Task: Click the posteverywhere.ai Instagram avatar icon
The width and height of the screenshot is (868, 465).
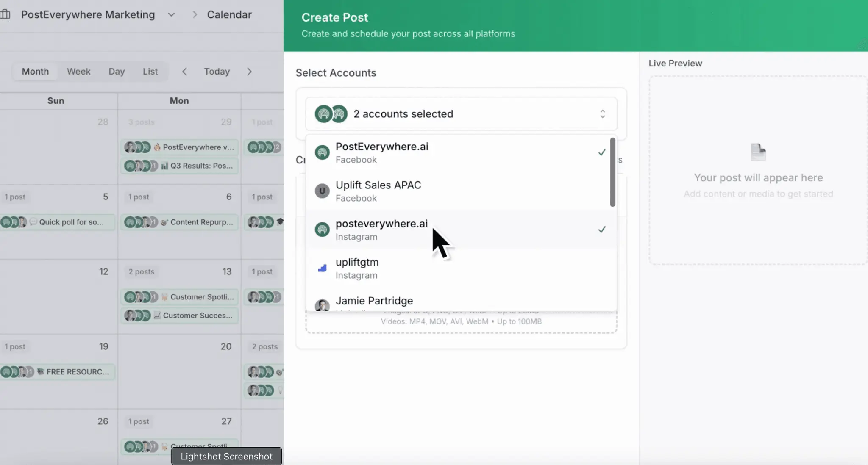Action: pos(322,230)
